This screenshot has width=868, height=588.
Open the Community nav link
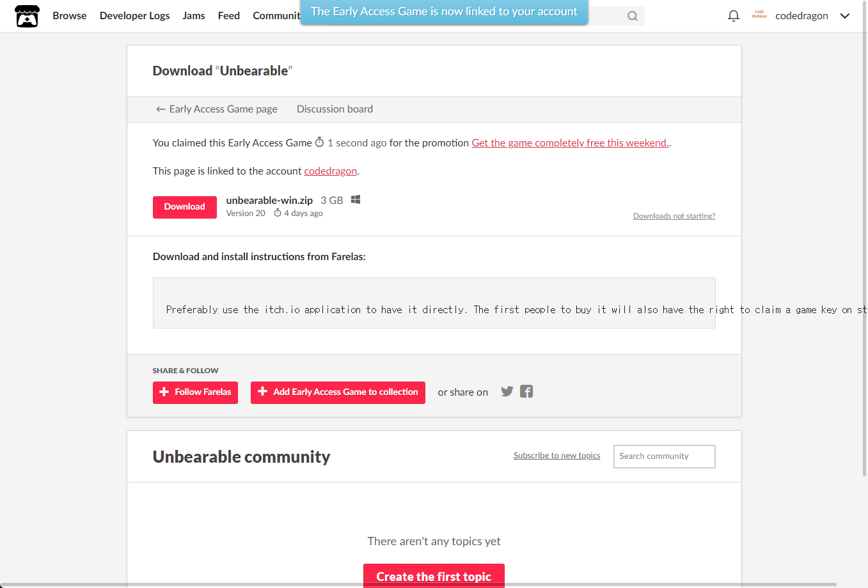click(x=276, y=15)
